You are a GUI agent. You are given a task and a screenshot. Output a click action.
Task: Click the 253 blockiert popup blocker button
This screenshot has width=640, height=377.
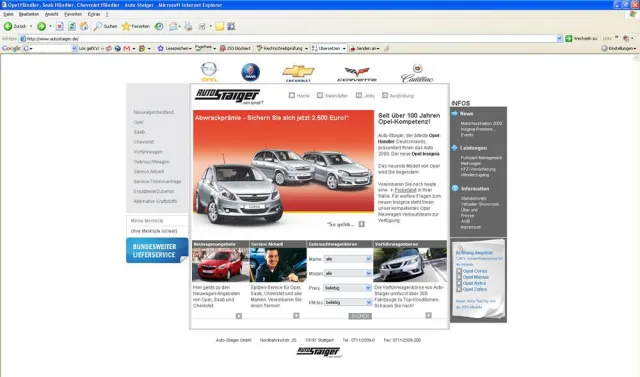coord(235,48)
